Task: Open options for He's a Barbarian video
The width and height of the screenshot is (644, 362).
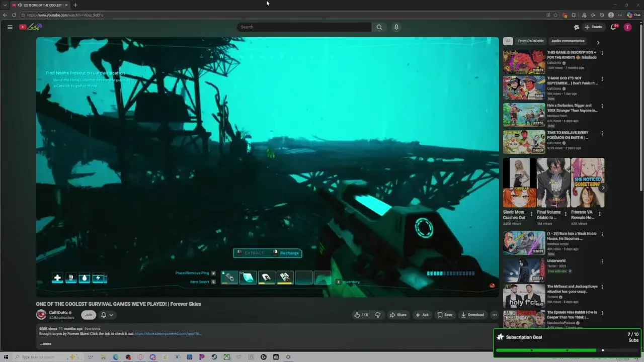Action: [x=602, y=106]
